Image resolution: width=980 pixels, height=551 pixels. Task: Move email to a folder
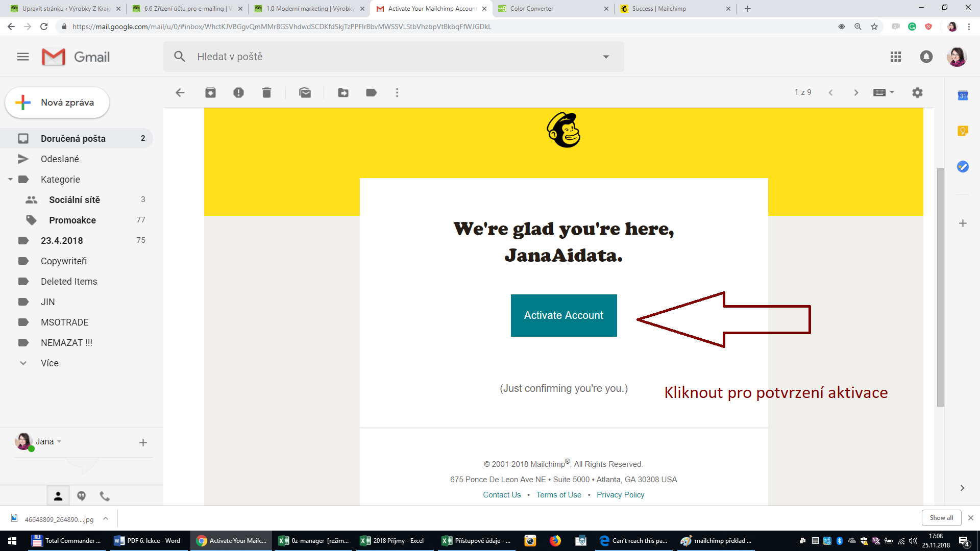pos(344,92)
